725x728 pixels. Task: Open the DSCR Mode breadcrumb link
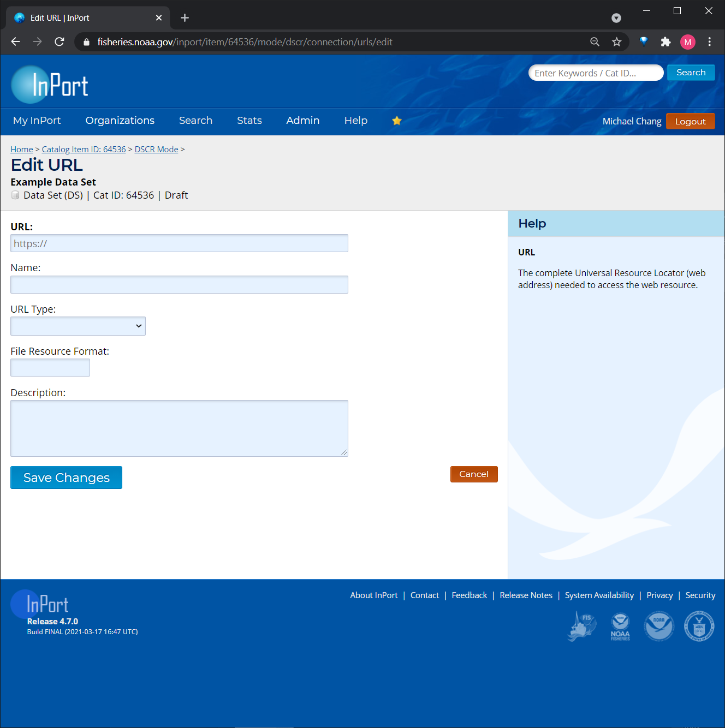(x=157, y=149)
